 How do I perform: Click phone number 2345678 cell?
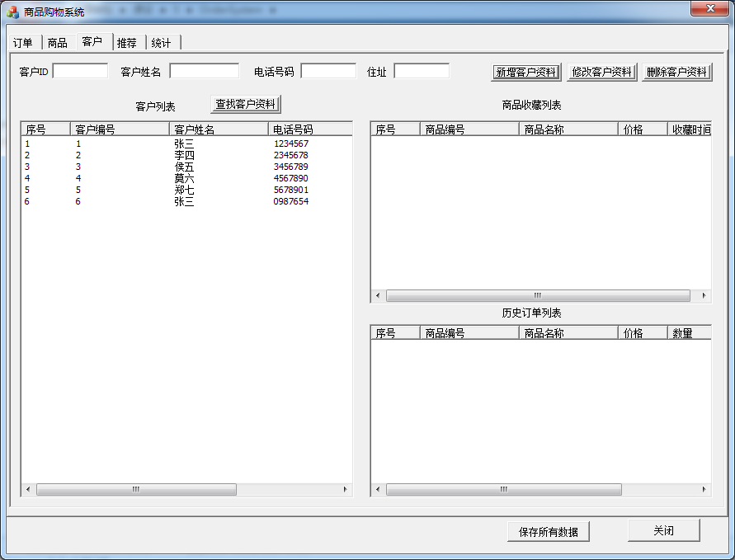click(291, 155)
